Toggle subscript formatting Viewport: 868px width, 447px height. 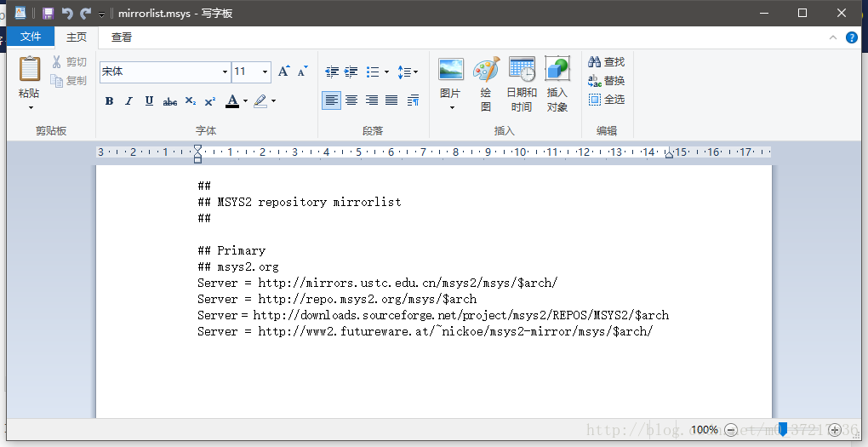click(191, 100)
